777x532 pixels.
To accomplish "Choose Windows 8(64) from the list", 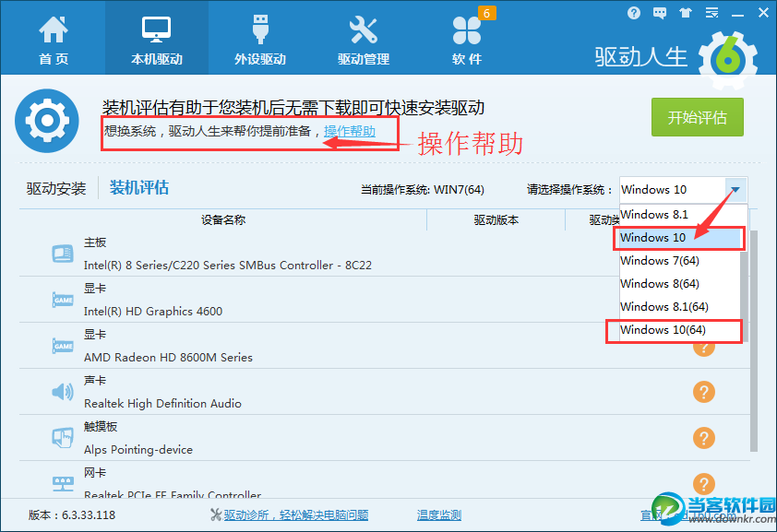I will 680,284.
